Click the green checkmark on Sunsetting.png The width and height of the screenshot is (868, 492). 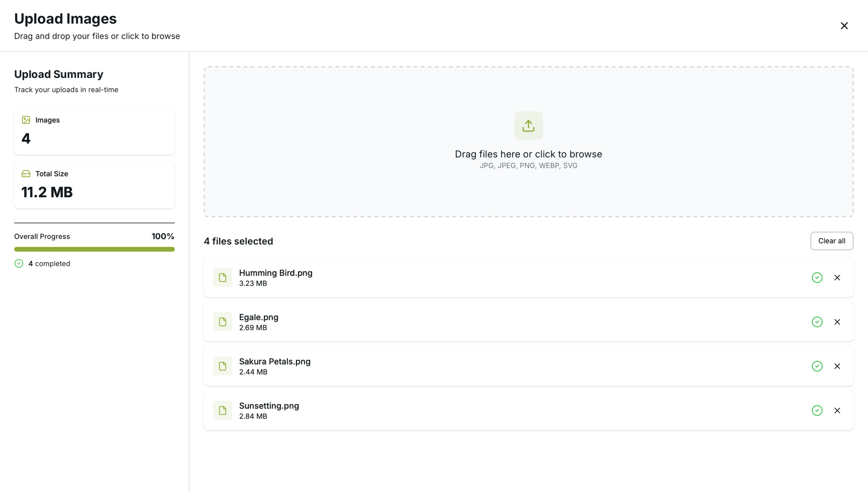tap(817, 411)
